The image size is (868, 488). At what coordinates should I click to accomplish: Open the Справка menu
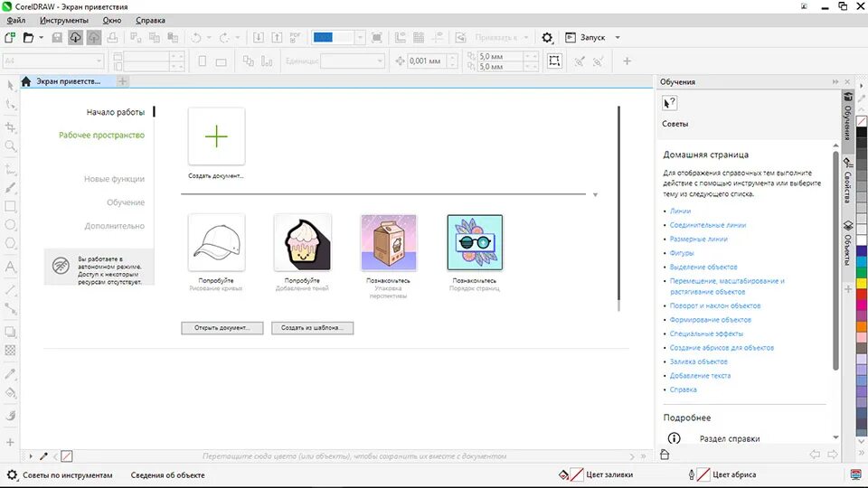(150, 21)
